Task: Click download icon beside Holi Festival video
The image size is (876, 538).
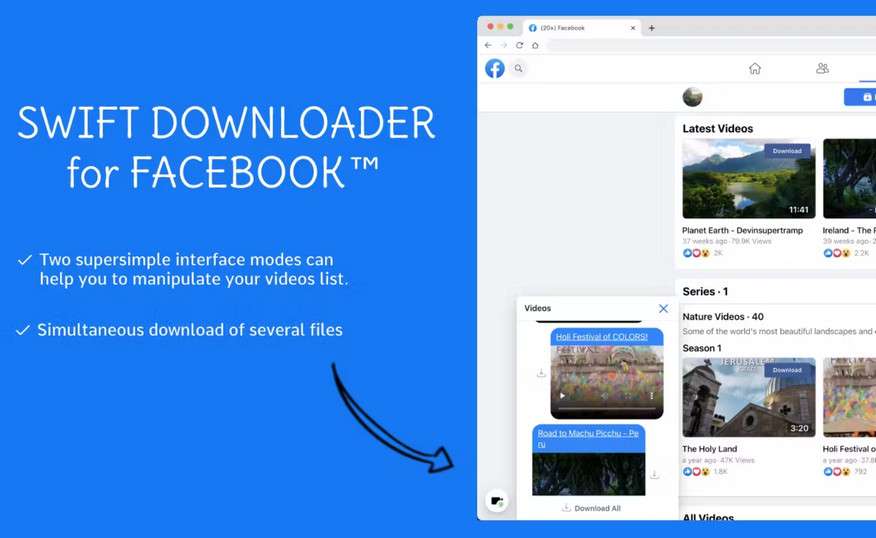Action: click(541, 373)
